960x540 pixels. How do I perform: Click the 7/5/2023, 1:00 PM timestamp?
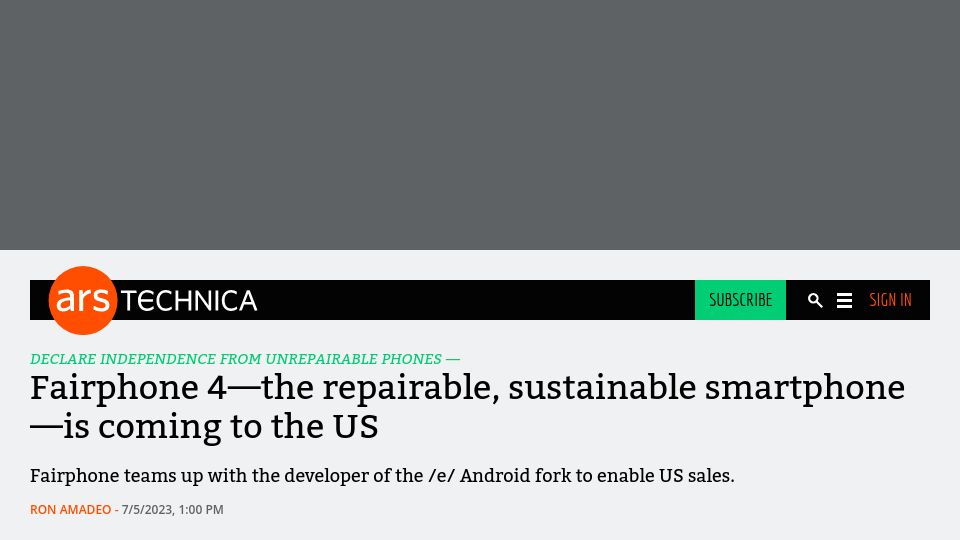pyautogui.click(x=173, y=509)
